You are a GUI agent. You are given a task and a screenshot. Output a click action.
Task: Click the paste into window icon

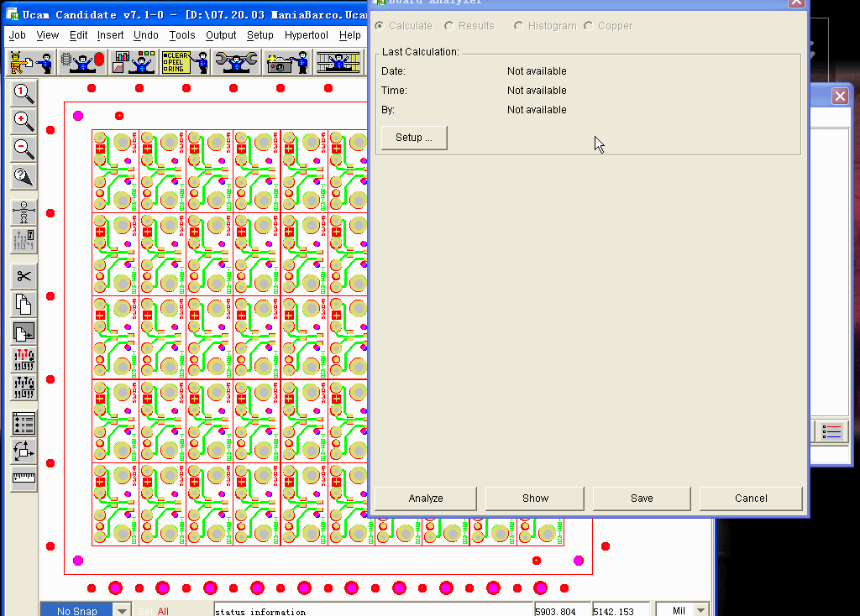tap(24, 332)
